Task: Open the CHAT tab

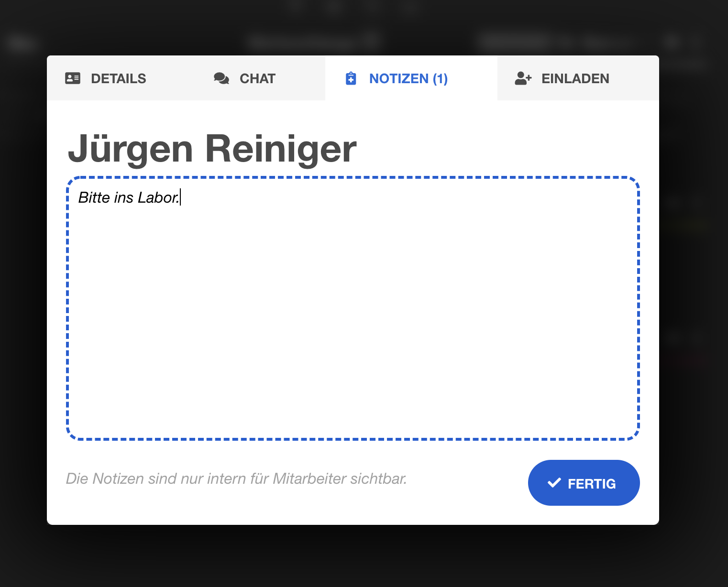Action: (x=257, y=78)
